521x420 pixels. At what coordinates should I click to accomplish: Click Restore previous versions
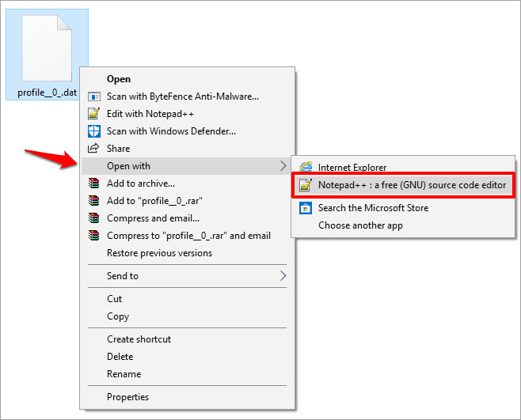159,253
